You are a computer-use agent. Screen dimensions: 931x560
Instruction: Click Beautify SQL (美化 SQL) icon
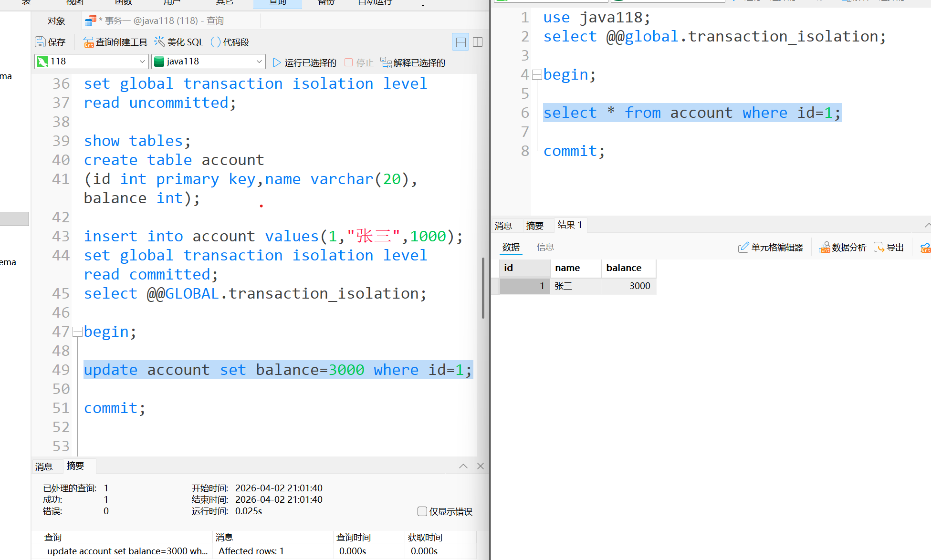[159, 42]
